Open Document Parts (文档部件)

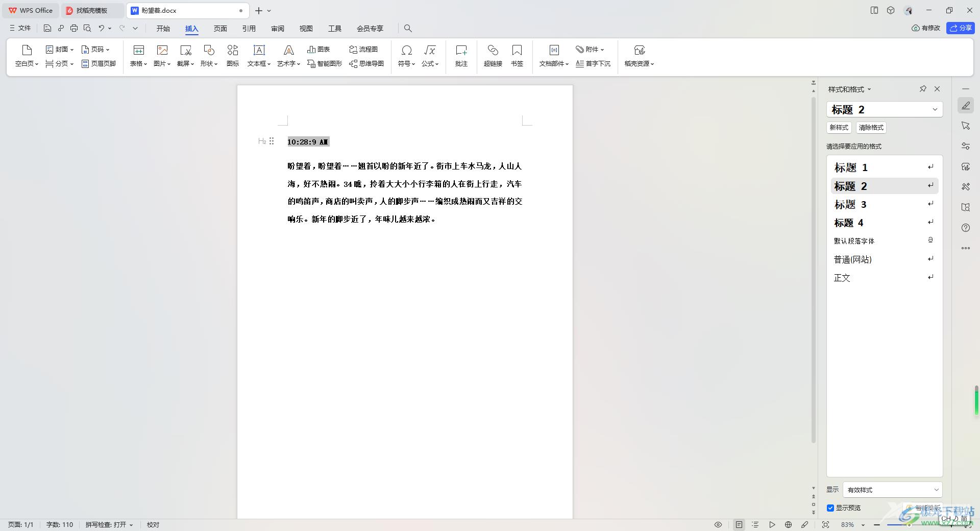[x=554, y=56]
